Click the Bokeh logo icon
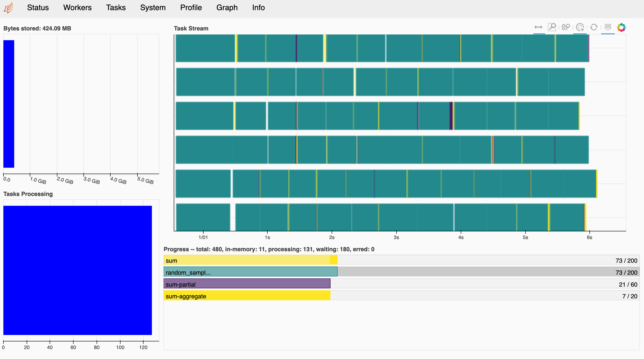This screenshot has width=644, height=359. [621, 27]
